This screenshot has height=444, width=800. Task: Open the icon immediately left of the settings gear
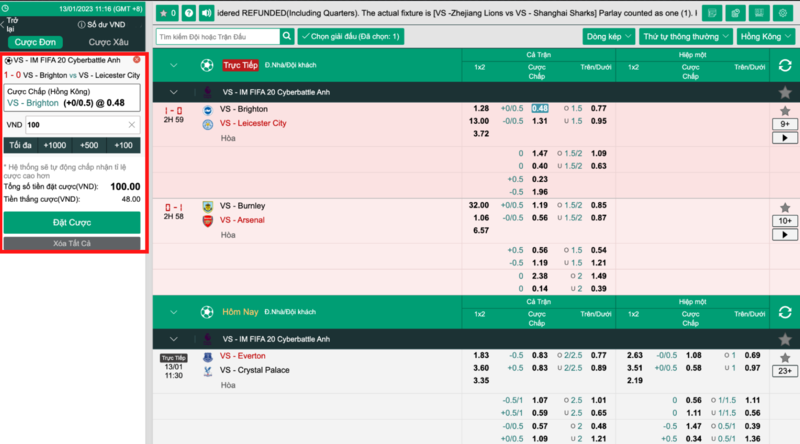(x=759, y=13)
